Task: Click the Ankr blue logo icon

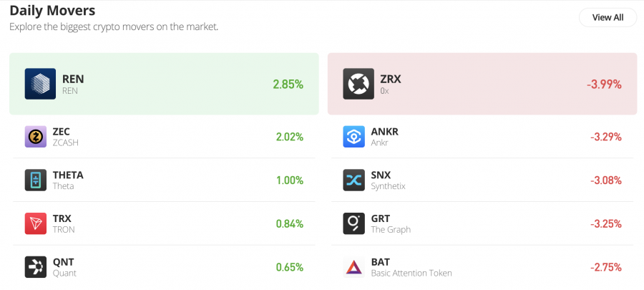Action: pyautogui.click(x=353, y=137)
